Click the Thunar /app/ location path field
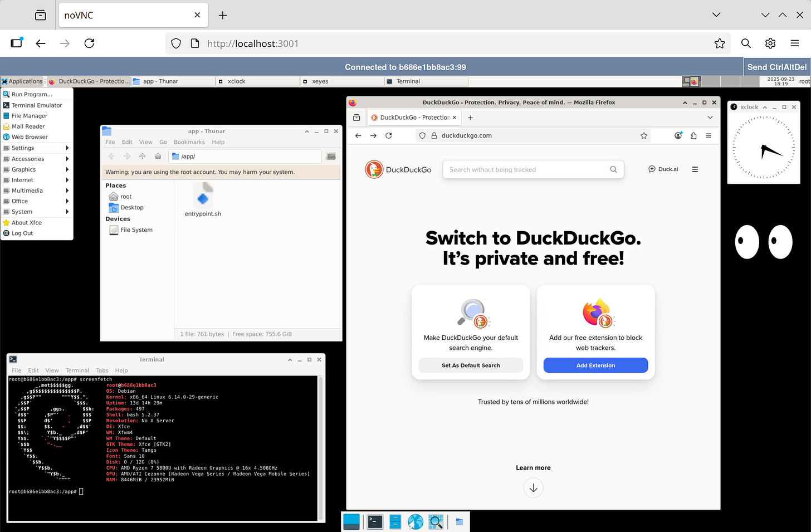Image resolution: width=811 pixels, height=532 pixels. (245, 157)
